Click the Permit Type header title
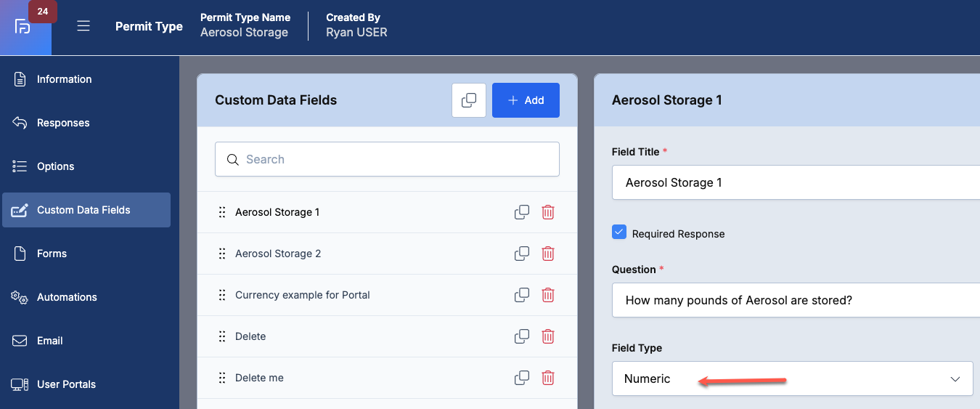 (x=149, y=26)
